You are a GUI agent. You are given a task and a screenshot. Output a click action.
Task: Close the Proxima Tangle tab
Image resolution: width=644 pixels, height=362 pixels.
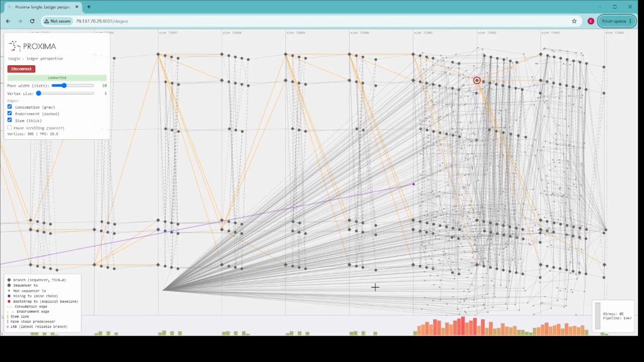click(77, 7)
